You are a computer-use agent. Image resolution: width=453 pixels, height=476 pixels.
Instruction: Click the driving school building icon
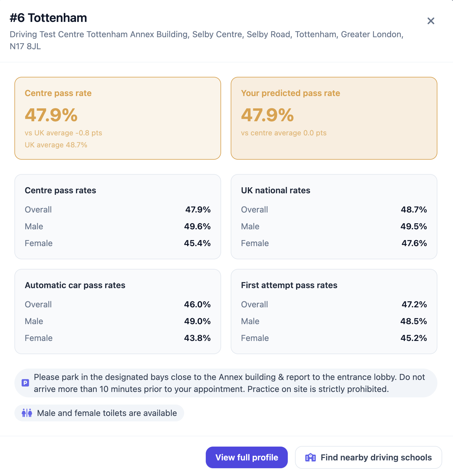click(x=310, y=457)
